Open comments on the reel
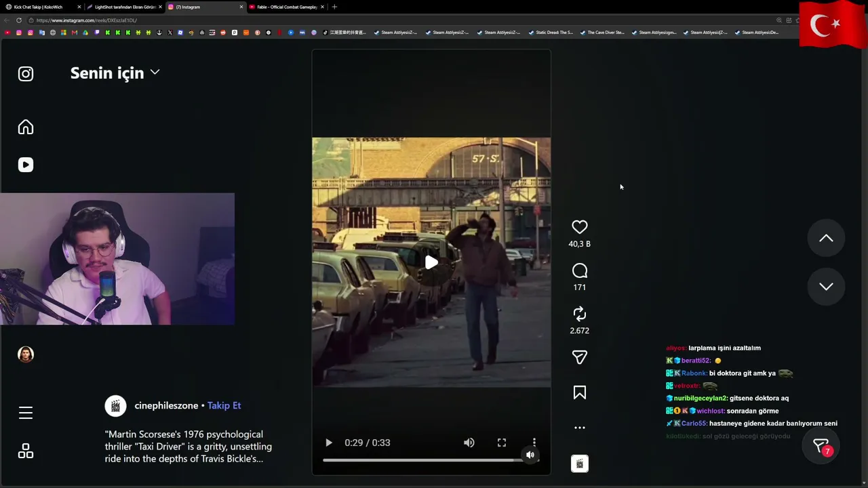 point(580,271)
